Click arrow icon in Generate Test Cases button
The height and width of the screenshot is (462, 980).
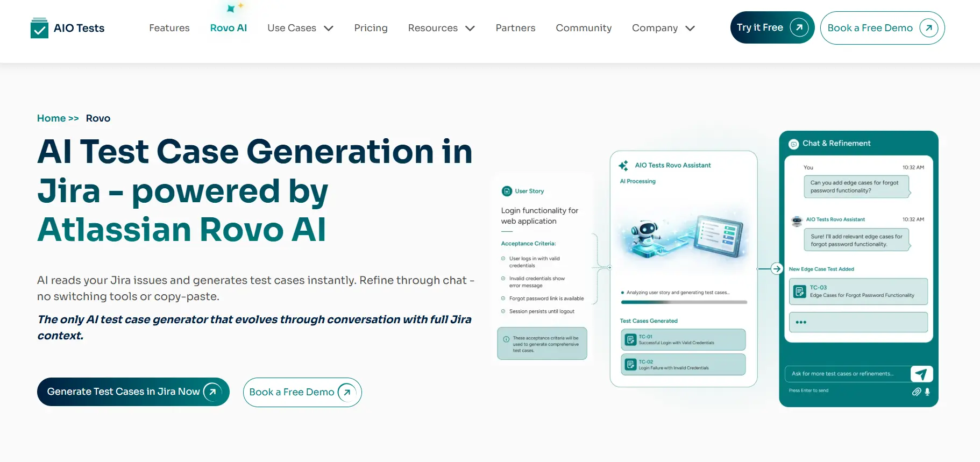[212, 392]
